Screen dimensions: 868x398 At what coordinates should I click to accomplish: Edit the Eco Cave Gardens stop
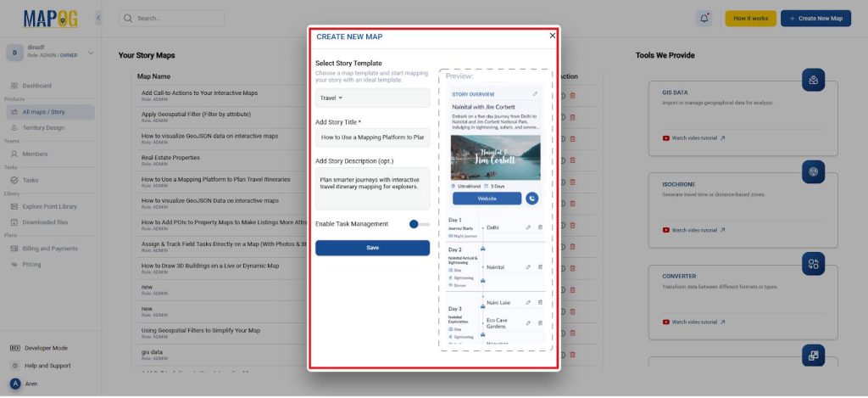528,322
